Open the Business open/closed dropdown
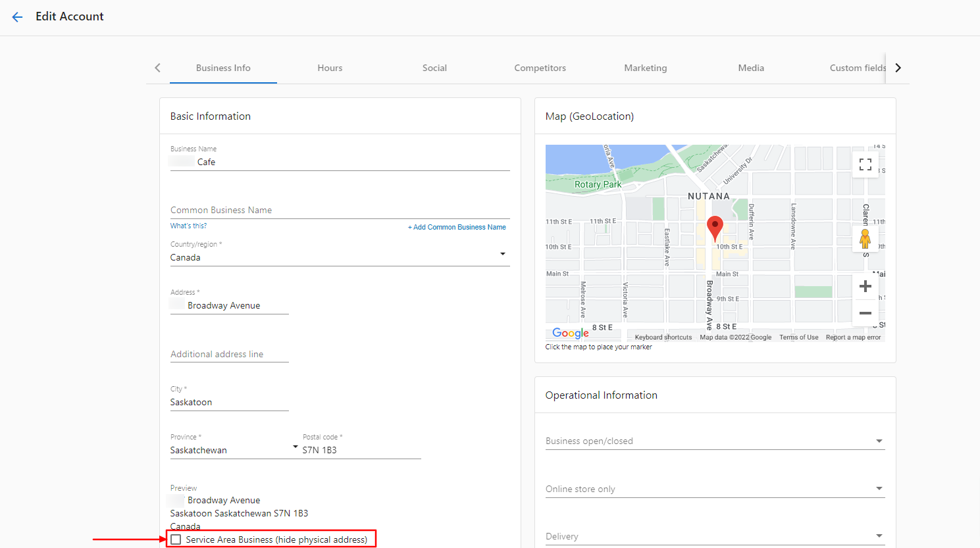 coord(879,441)
